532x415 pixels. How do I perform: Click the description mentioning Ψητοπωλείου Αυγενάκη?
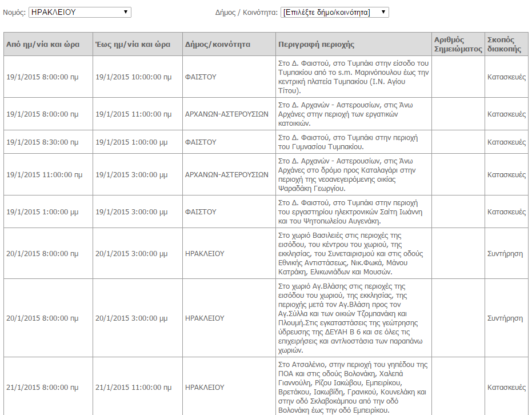347,212
